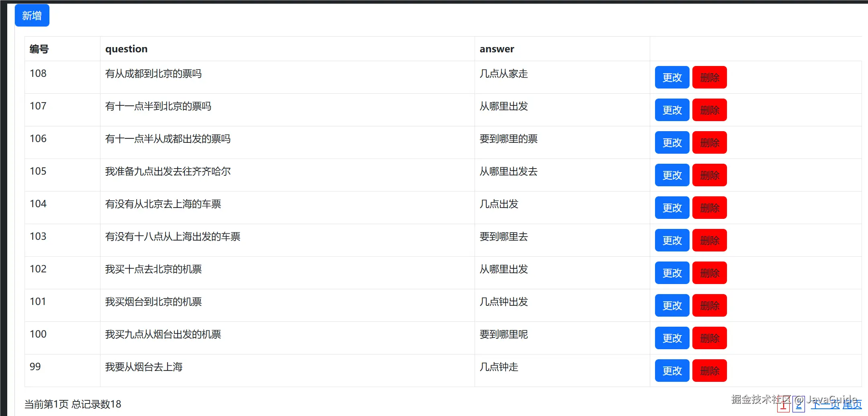Jump to last page with 尾页

[852, 404]
